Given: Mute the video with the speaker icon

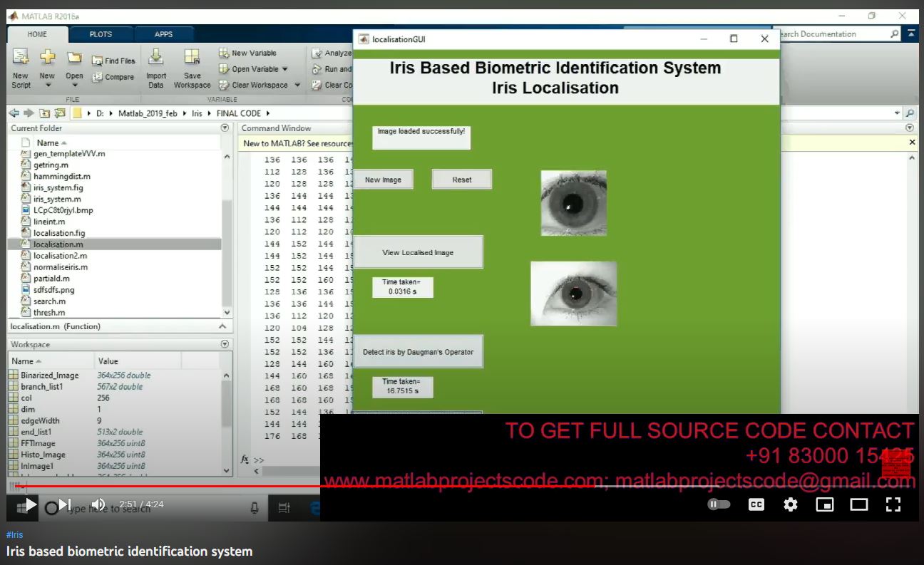Looking at the screenshot, I should coord(98,504).
